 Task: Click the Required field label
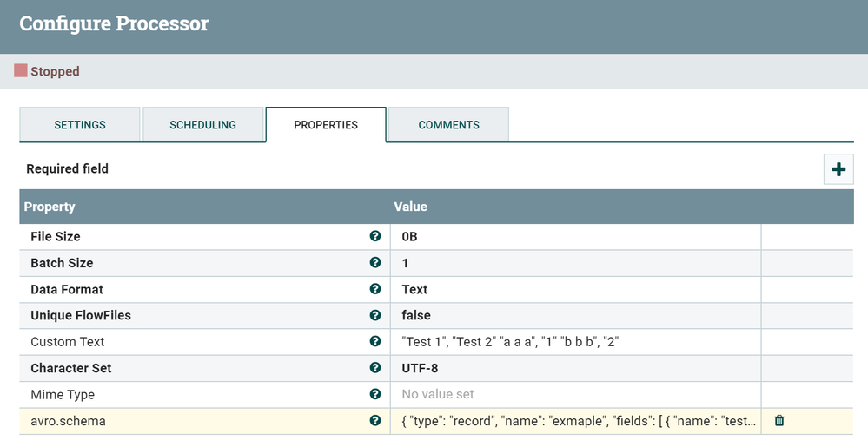(67, 168)
